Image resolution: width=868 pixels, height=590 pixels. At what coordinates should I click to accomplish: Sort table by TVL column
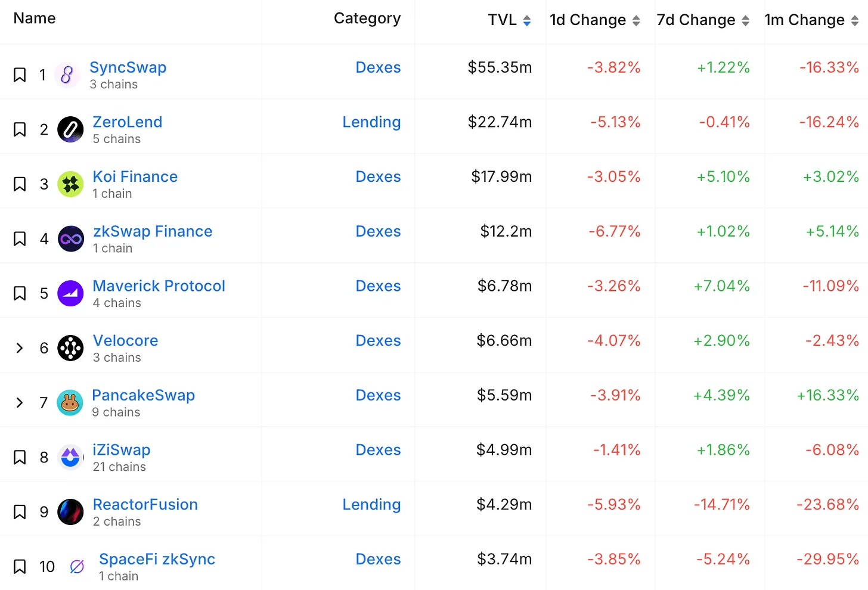pos(510,20)
